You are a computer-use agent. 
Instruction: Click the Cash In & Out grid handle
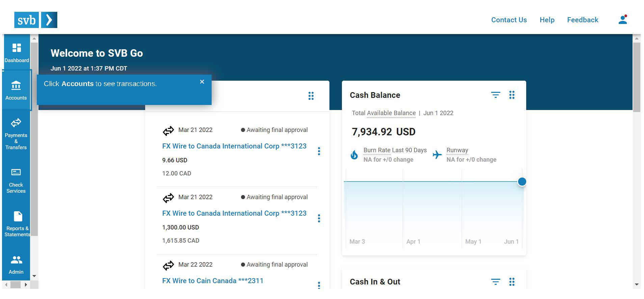tap(512, 281)
